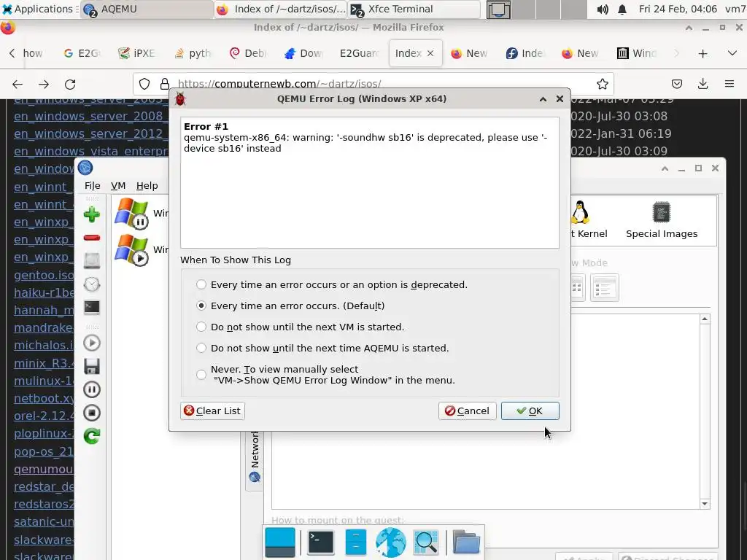Shade the QEMU Error Log dialog with up arrow
The width and height of the screenshot is (747, 560).
[543, 99]
